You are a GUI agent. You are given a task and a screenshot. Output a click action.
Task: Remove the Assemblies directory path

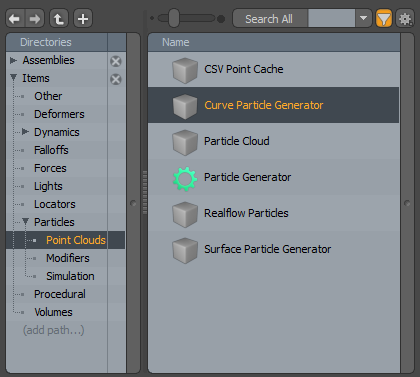pos(116,61)
